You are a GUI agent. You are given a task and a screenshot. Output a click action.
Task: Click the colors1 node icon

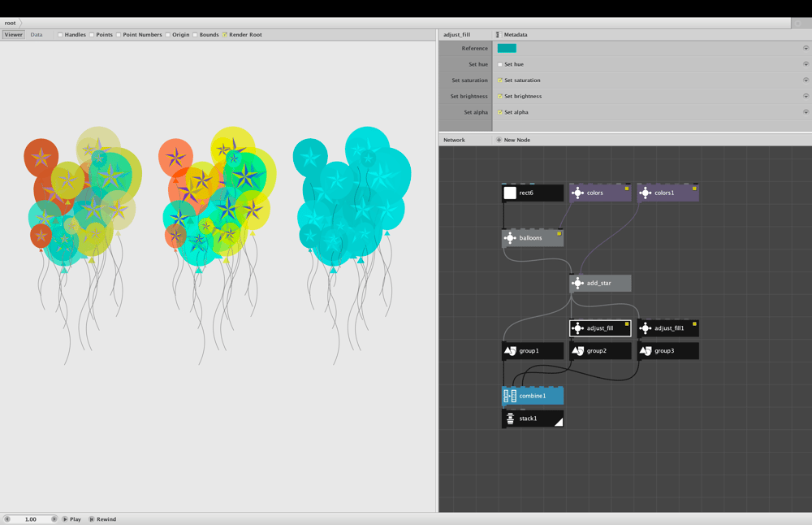point(646,193)
